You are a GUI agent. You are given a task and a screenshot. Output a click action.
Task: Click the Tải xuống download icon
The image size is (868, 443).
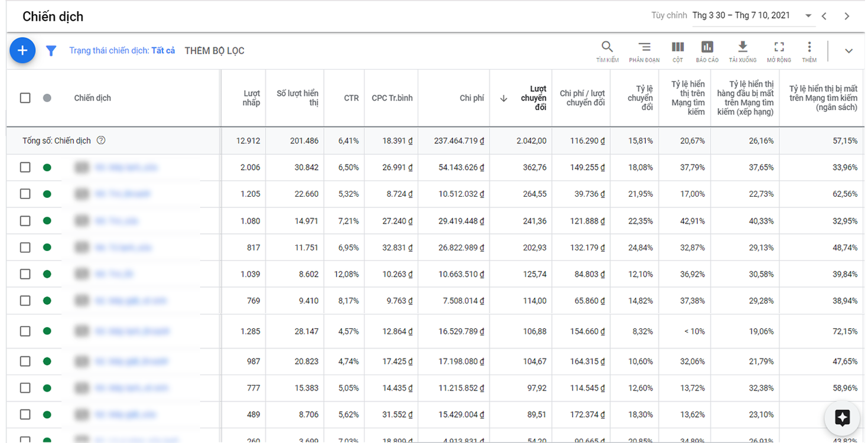(x=743, y=51)
